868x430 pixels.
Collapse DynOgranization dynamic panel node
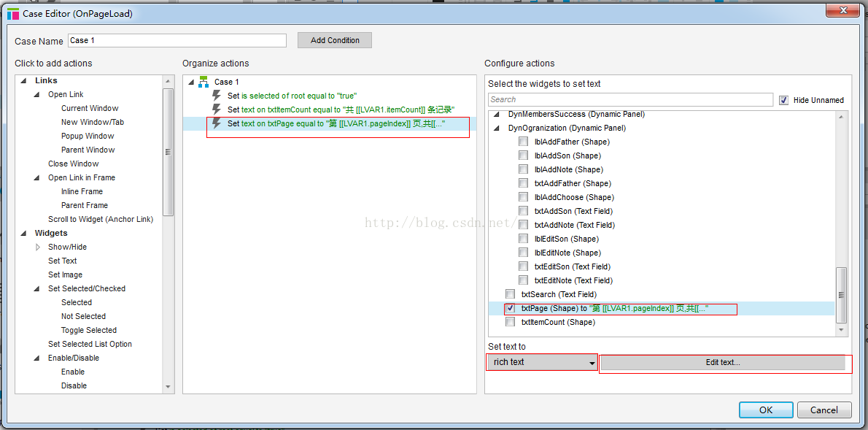point(497,128)
